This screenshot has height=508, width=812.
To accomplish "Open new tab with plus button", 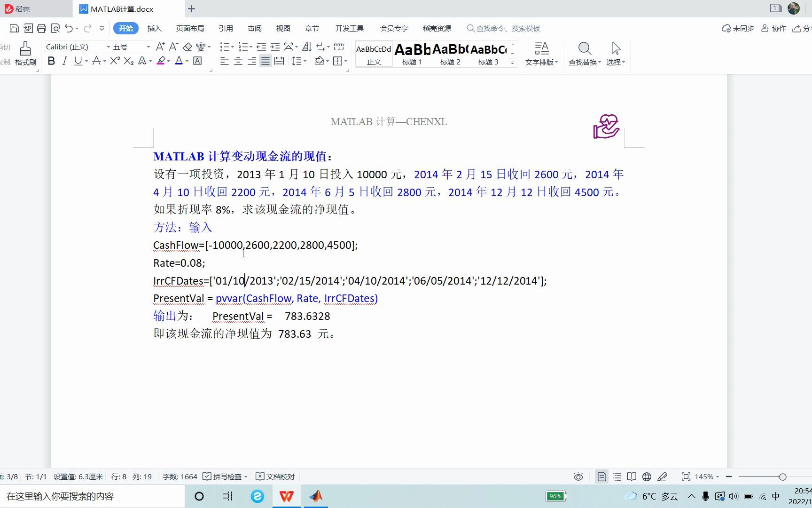I will point(191,8).
